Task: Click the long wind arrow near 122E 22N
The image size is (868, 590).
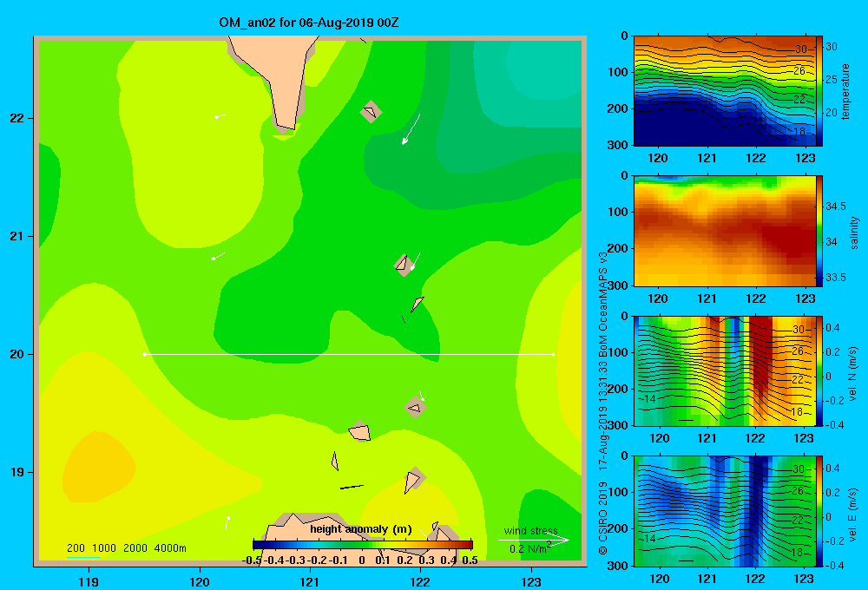Action: (411, 129)
